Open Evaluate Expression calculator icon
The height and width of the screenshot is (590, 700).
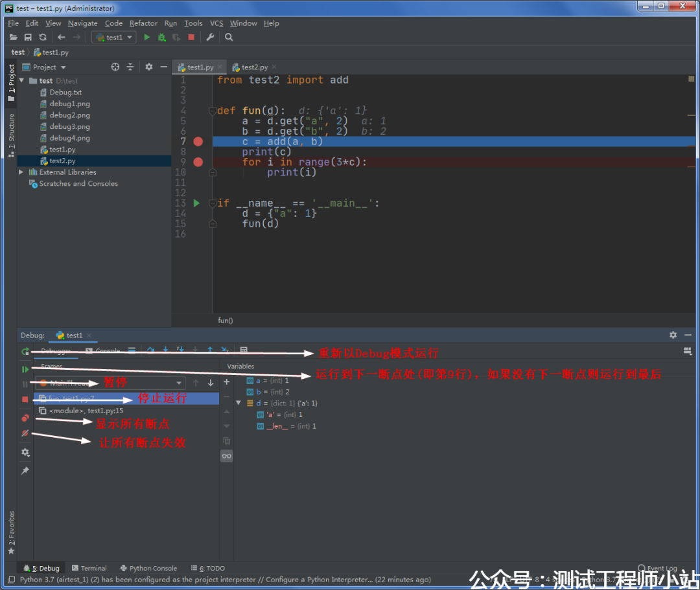pyautogui.click(x=244, y=350)
